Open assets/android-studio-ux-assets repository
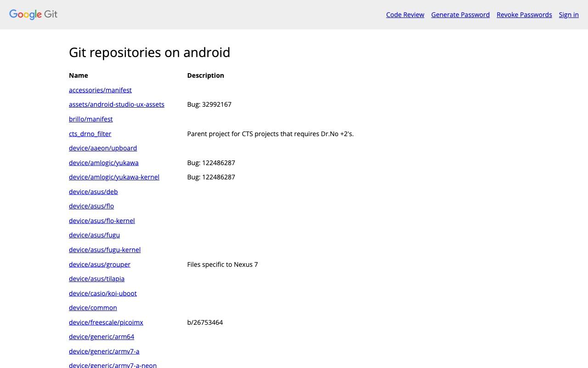 click(x=117, y=104)
